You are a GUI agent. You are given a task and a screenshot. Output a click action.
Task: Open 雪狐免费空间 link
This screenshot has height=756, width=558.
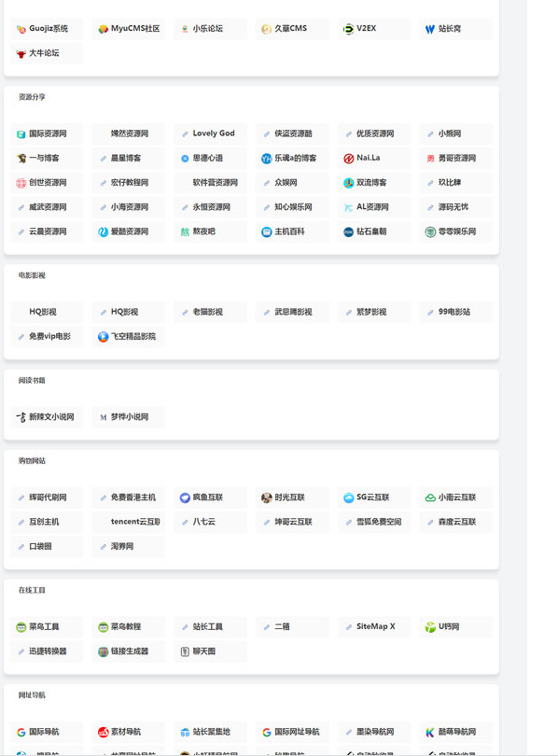click(379, 522)
